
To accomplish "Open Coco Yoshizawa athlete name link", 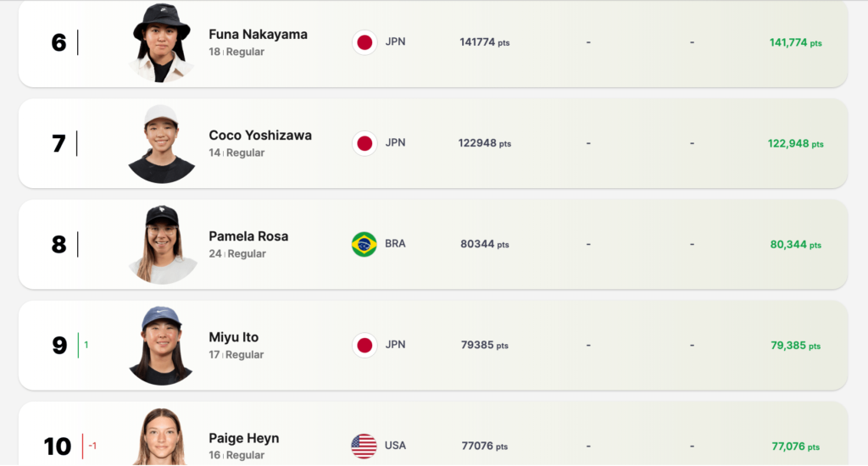I will 260,136.
